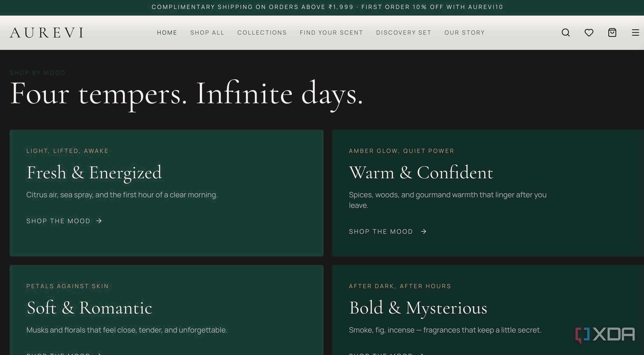This screenshot has width=644, height=355.
Task: Click the arrow beside Fresh & Energized's Shop the Mood
Action: coord(99,221)
